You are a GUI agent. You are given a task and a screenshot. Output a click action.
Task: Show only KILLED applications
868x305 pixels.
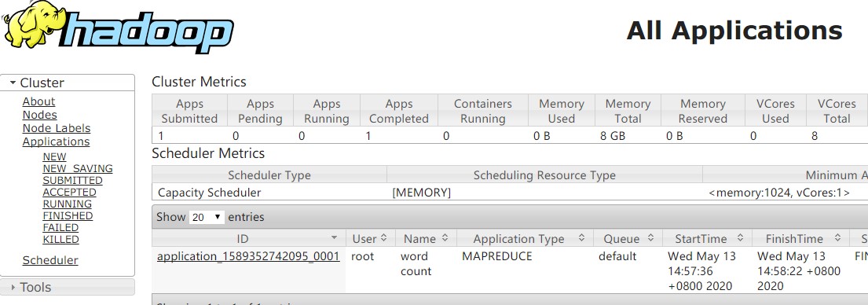[61, 240]
